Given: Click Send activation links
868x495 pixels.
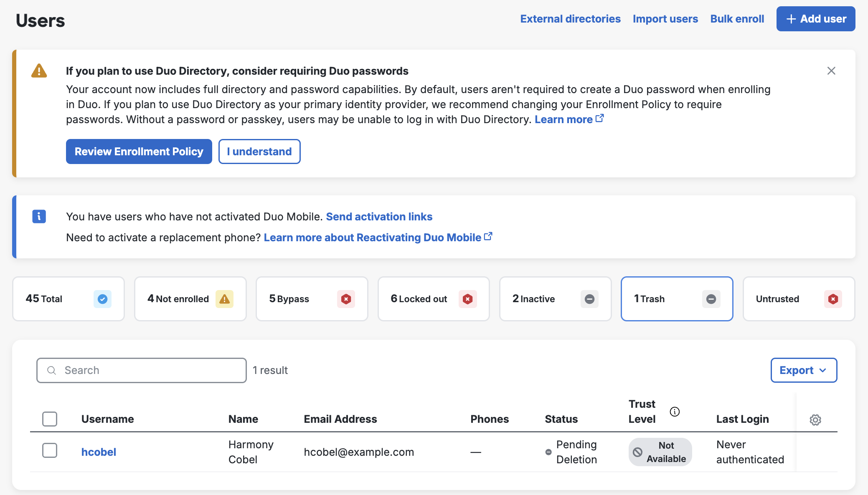Looking at the screenshot, I should (379, 217).
